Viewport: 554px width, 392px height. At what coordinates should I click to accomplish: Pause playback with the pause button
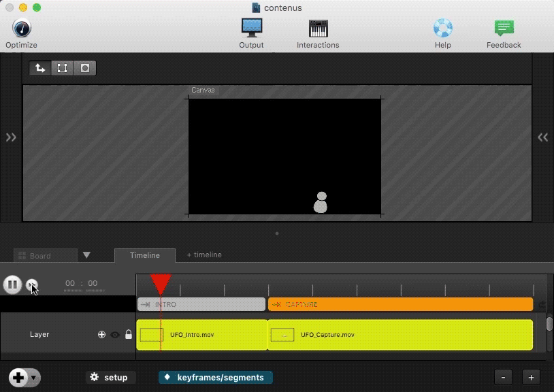pos(12,284)
